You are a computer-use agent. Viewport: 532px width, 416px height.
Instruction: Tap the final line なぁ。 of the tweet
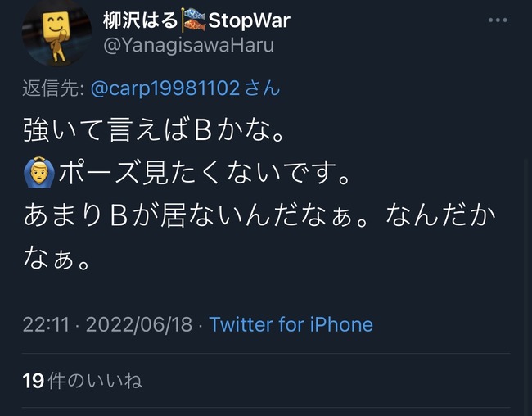[x=57, y=258]
